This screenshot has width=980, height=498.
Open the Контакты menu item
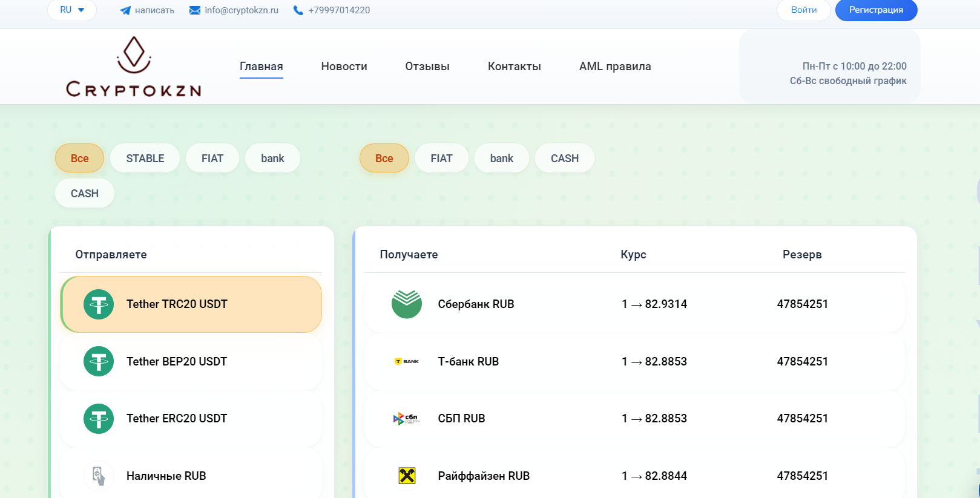coord(515,67)
